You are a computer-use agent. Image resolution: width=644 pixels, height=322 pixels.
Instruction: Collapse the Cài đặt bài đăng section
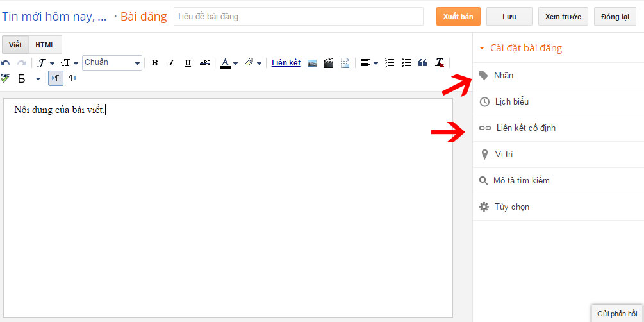pos(521,48)
